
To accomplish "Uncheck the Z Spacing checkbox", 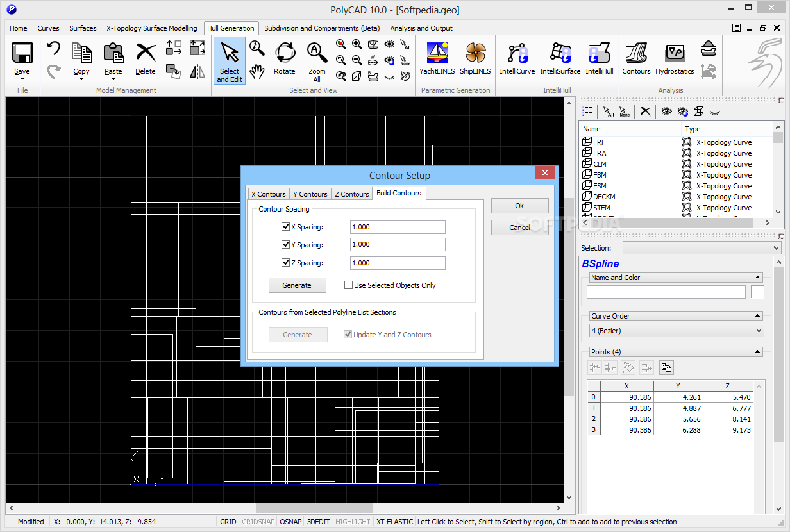I will pyautogui.click(x=286, y=263).
